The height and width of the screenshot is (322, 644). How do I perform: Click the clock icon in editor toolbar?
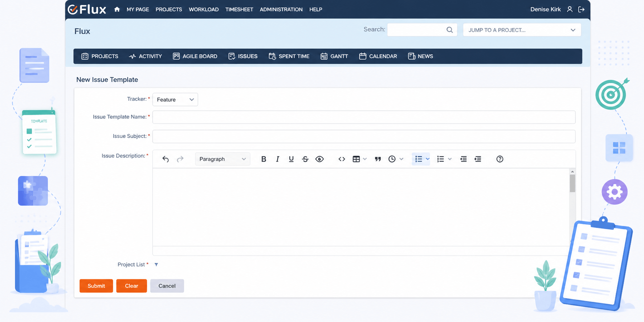pos(392,159)
